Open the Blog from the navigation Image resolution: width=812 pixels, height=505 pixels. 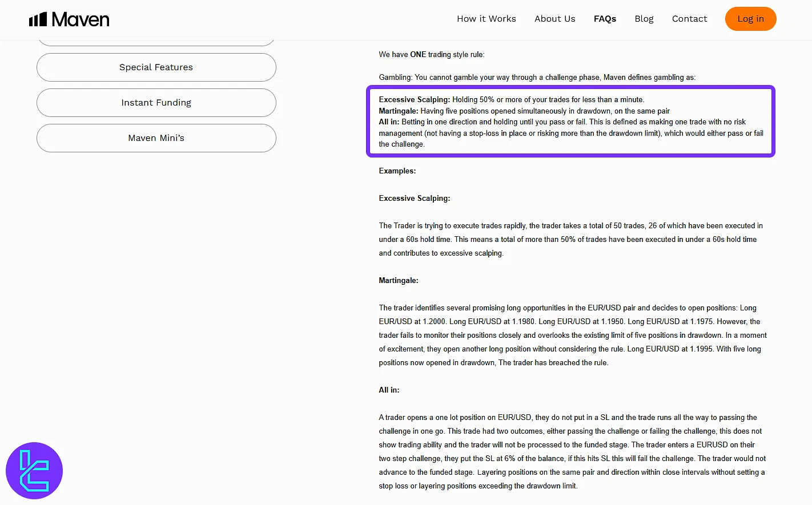pos(644,19)
